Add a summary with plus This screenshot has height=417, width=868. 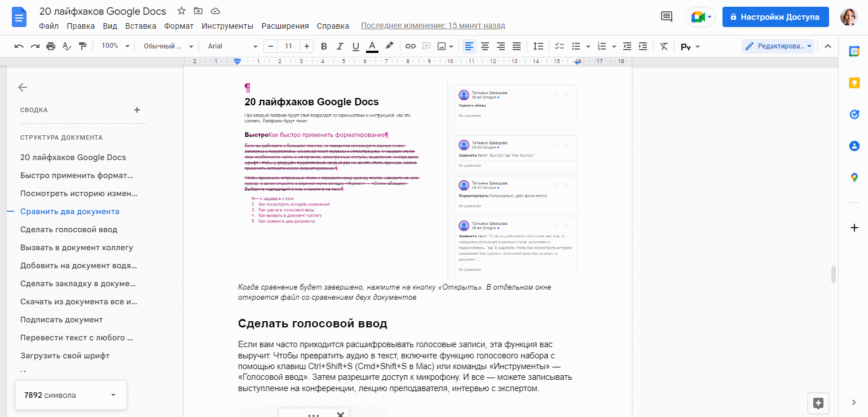(137, 110)
